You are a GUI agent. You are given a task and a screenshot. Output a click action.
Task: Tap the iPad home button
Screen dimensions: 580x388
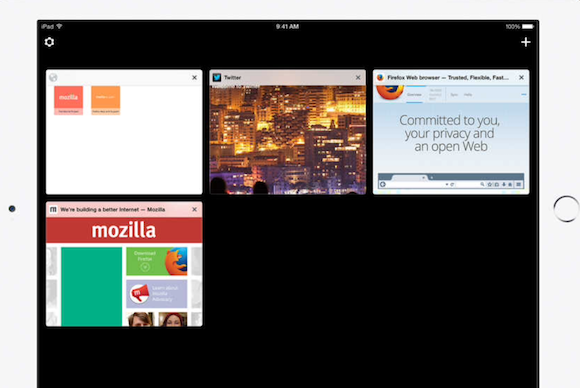click(566, 209)
